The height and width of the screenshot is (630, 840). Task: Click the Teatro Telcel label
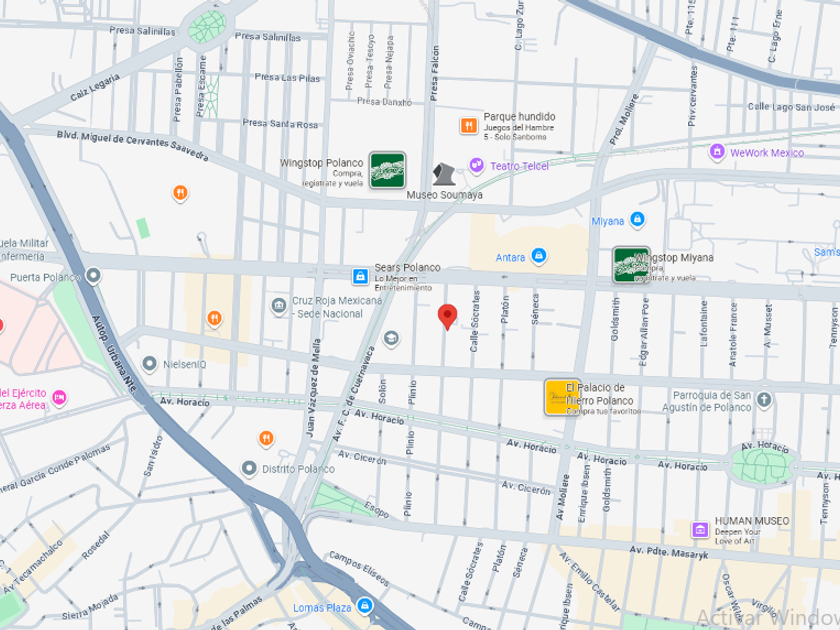pyautogui.click(x=519, y=166)
